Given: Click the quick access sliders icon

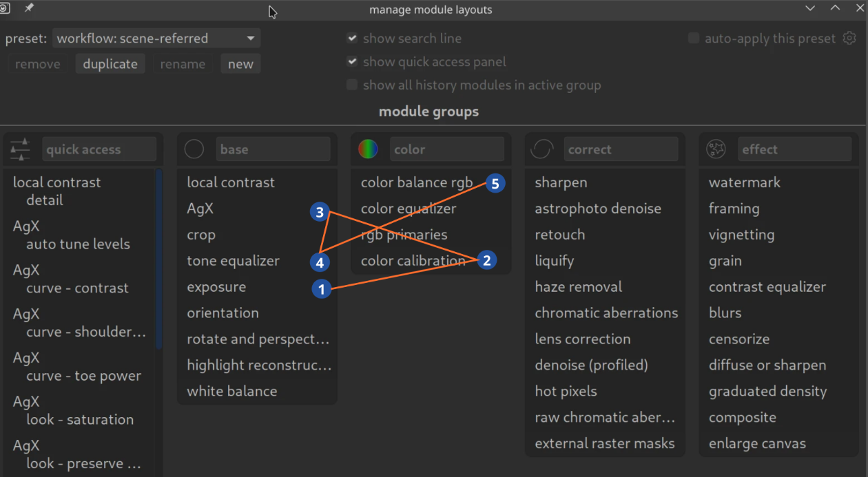Looking at the screenshot, I should coord(21,149).
